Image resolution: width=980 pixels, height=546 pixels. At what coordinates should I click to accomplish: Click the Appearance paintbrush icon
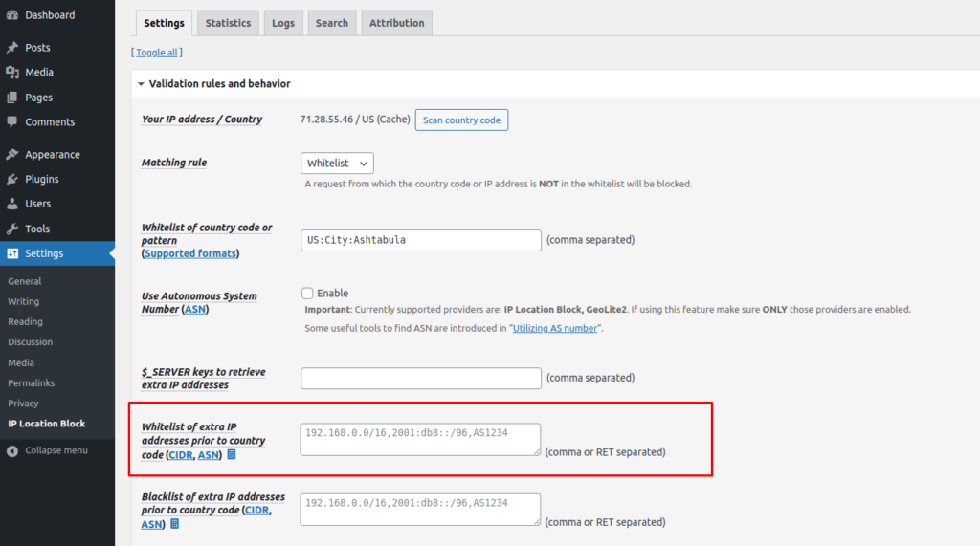point(12,154)
